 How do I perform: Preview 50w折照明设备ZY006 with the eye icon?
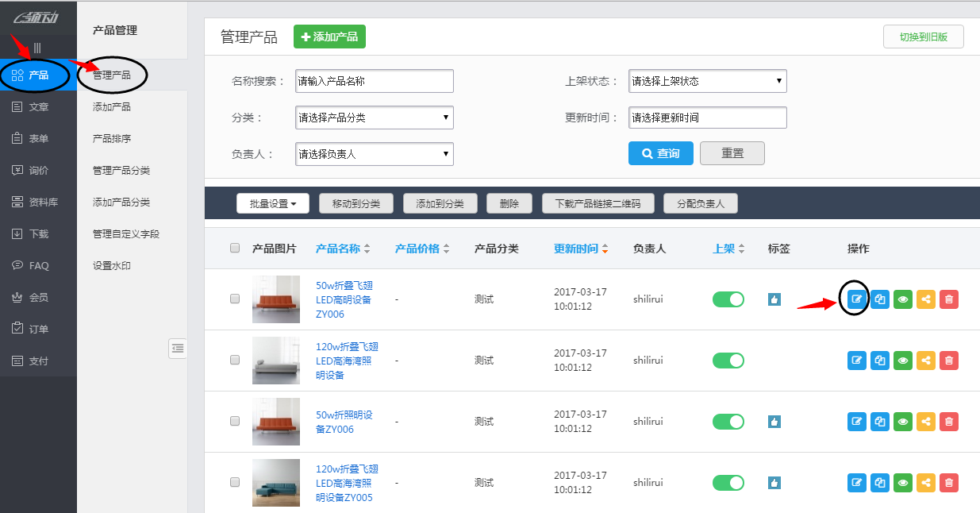902,422
